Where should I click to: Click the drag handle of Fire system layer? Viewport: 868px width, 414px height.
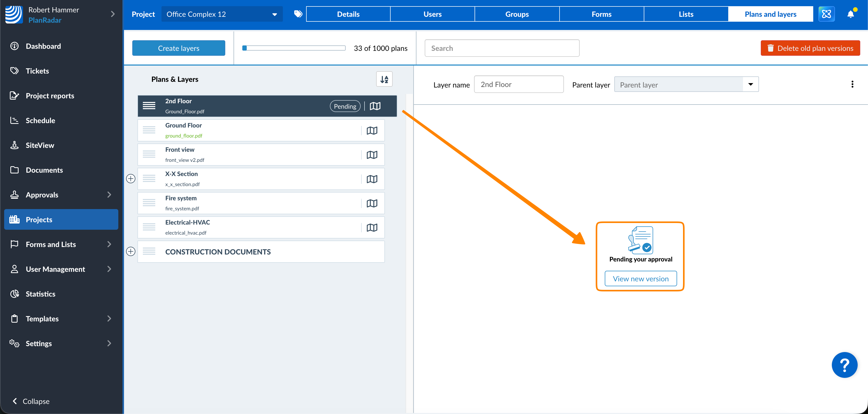pyautogui.click(x=149, y=203)
